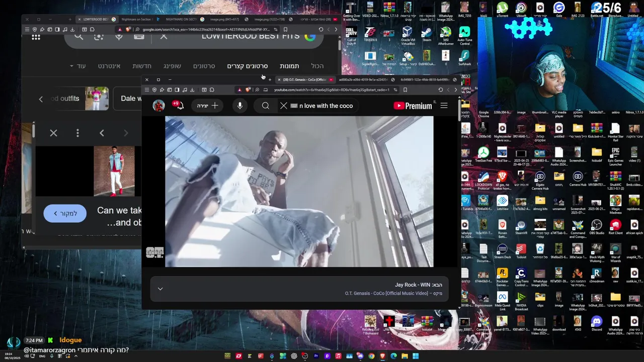Screen dimensions: 644x362
Task: Select the O.T. Genasis - CoCo browser tab
Action: click(304, 79)
